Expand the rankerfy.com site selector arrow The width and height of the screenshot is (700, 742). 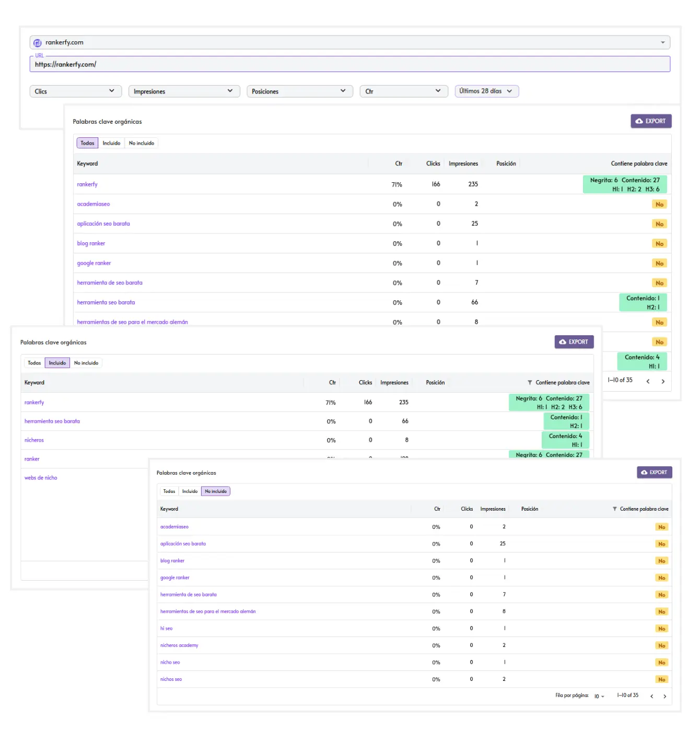click(x=662, y=43)
